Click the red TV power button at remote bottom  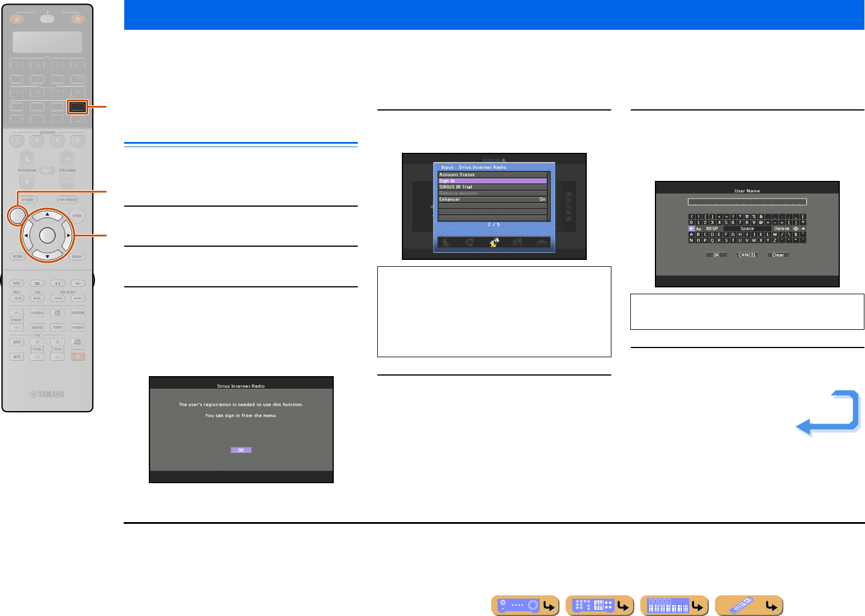78,357
